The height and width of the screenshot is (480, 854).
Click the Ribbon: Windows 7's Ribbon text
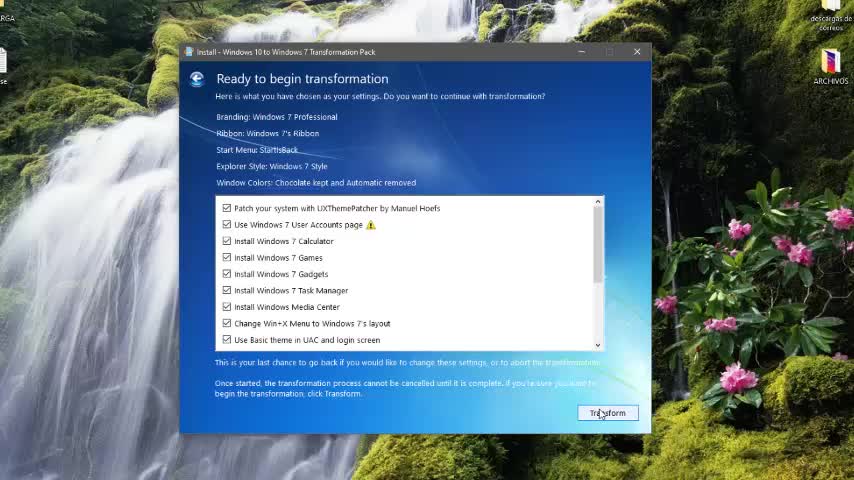pos(267,133)
